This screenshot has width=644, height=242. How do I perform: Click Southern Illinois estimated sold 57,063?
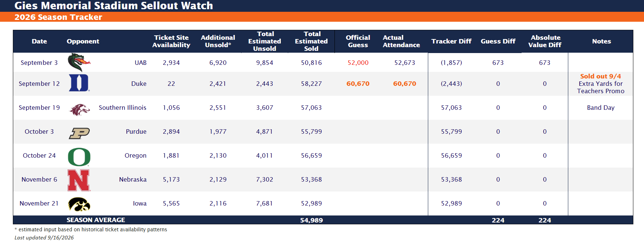coord(311,108)
